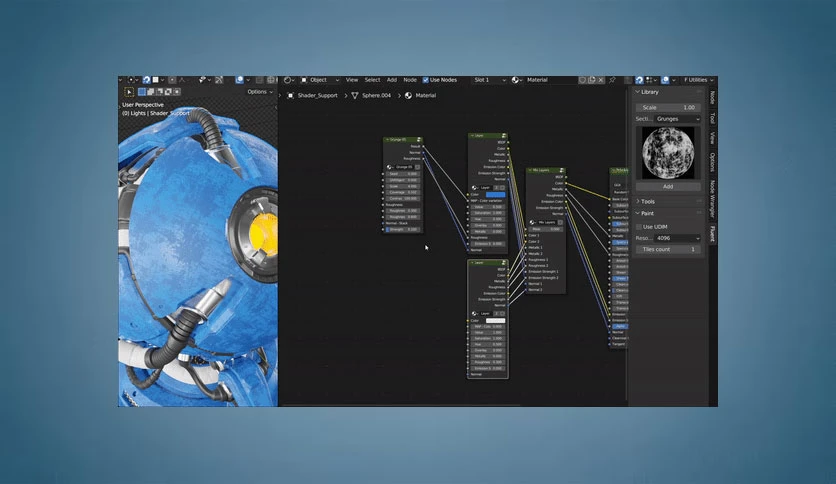Toggle the blue snap magnet icon in node header

pos(639,80)
